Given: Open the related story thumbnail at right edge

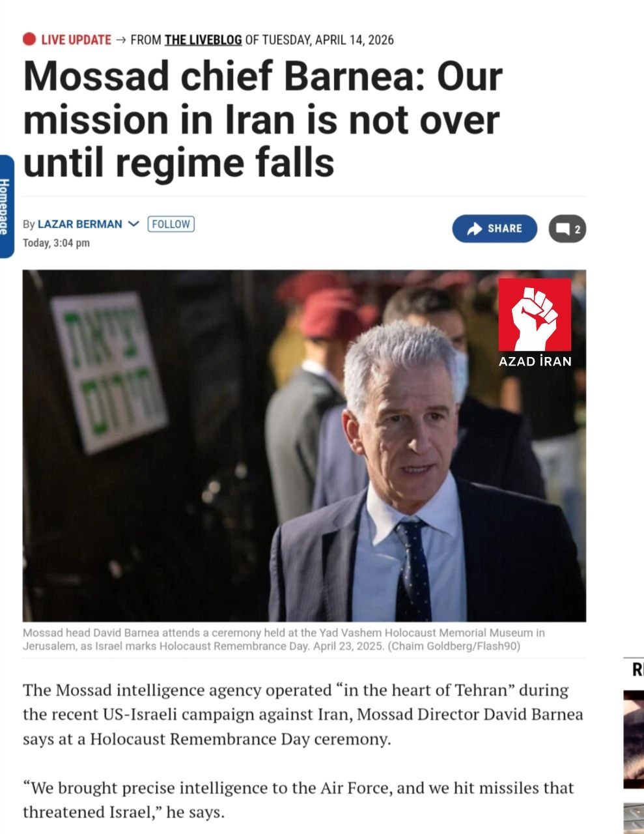Looking at the screenshot, I should point(634,740).
